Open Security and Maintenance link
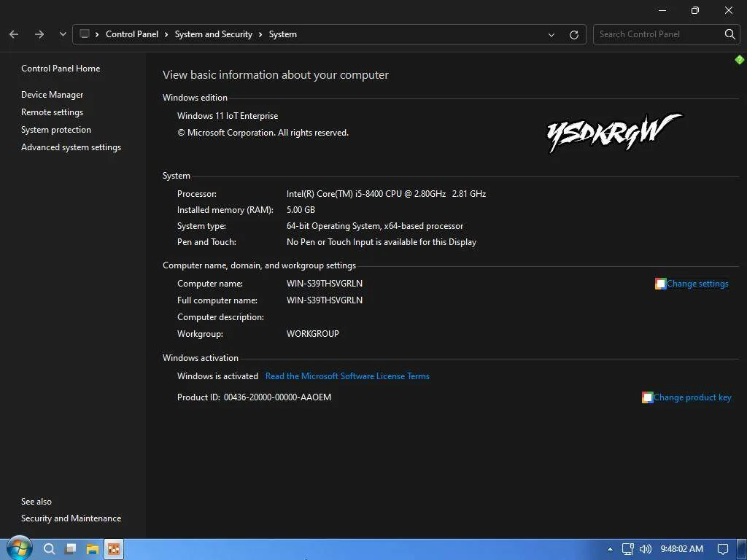Viewport: 747px width, 560px height. (71, 518)
